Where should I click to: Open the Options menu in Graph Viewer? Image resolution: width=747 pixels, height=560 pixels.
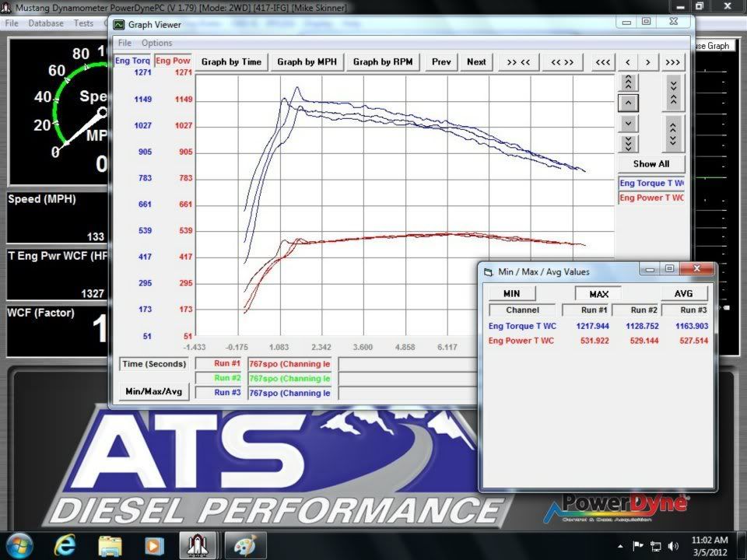point(156,43)
